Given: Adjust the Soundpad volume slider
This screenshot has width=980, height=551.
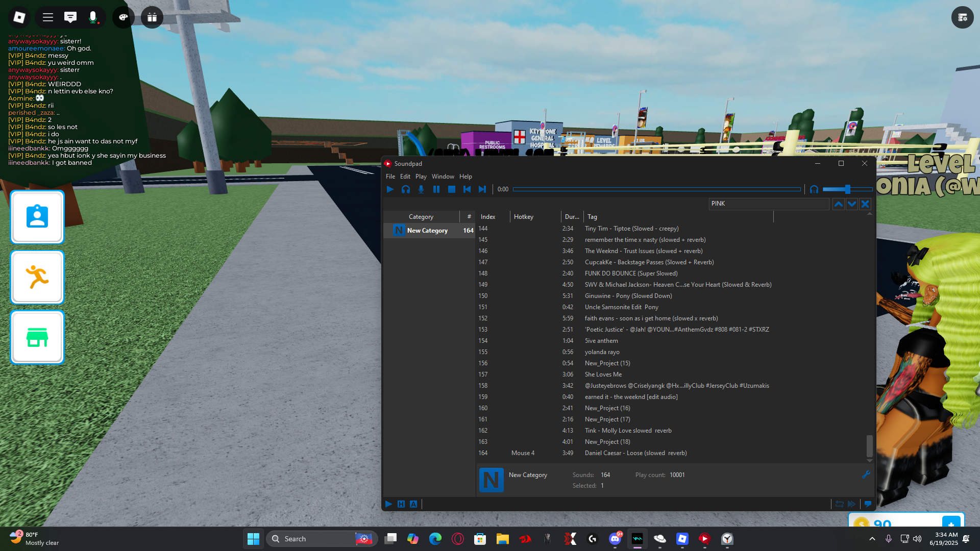Looking at the screenshot, I should click(847, 189).
